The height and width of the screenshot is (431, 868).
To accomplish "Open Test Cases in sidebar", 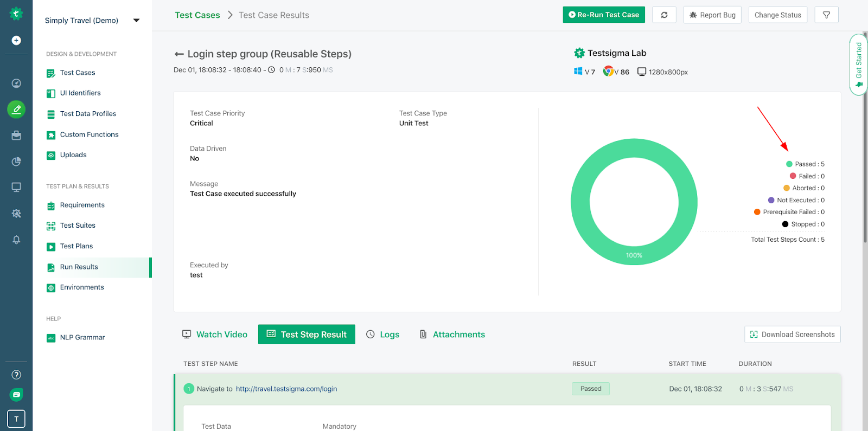I will tap(78, 73).
